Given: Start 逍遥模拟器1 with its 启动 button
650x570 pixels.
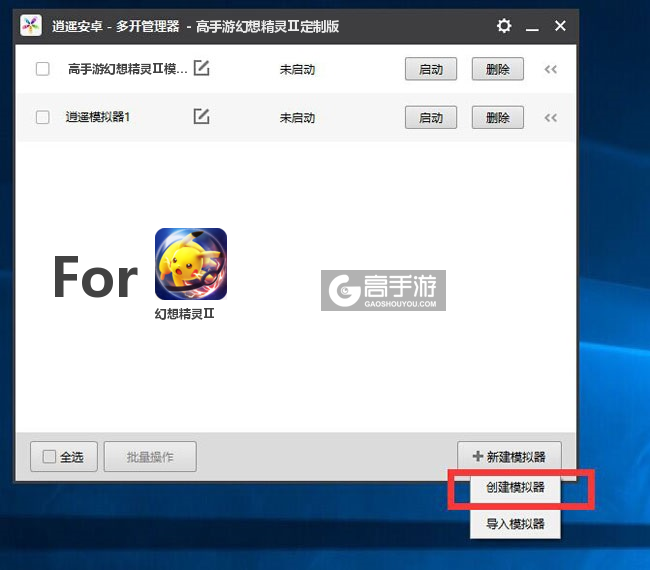Looking at the screenshot, I should pyautogui.click(x=431, y=118).
